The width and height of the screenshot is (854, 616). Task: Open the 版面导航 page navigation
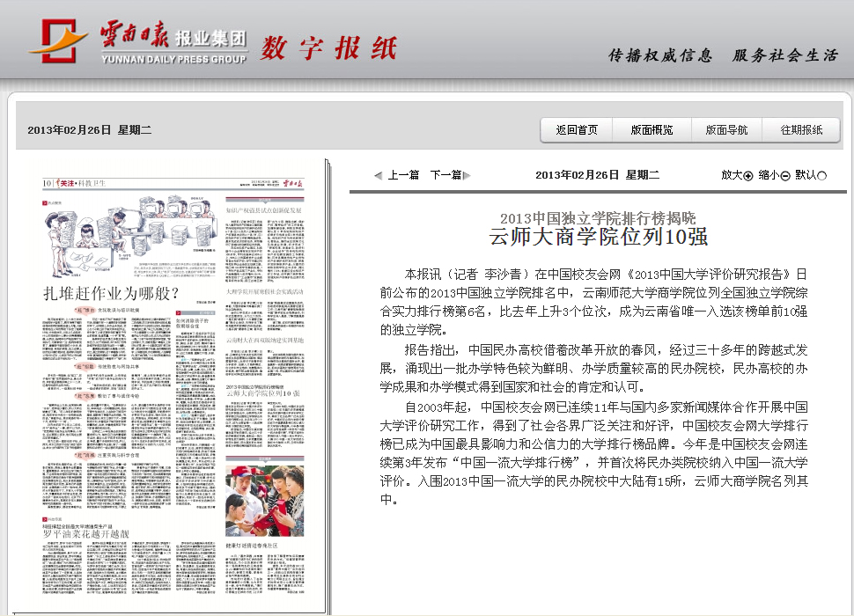(x=726, y=130)
